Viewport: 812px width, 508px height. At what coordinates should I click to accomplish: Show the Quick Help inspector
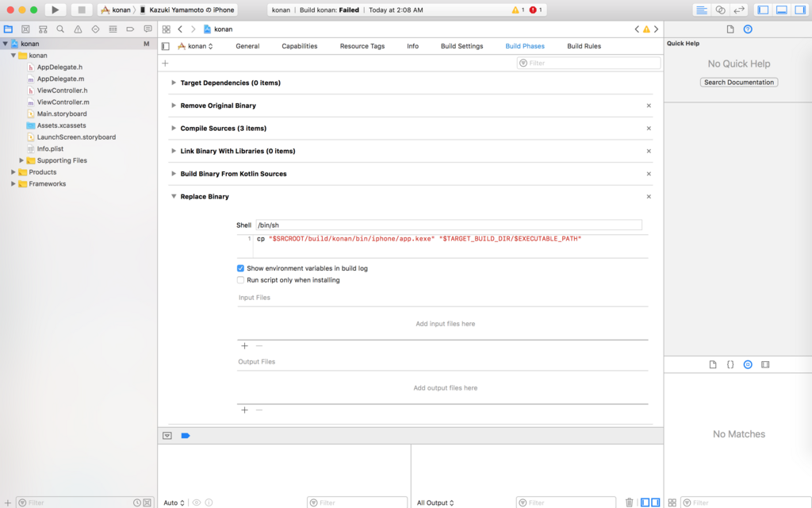pos(748,29)
